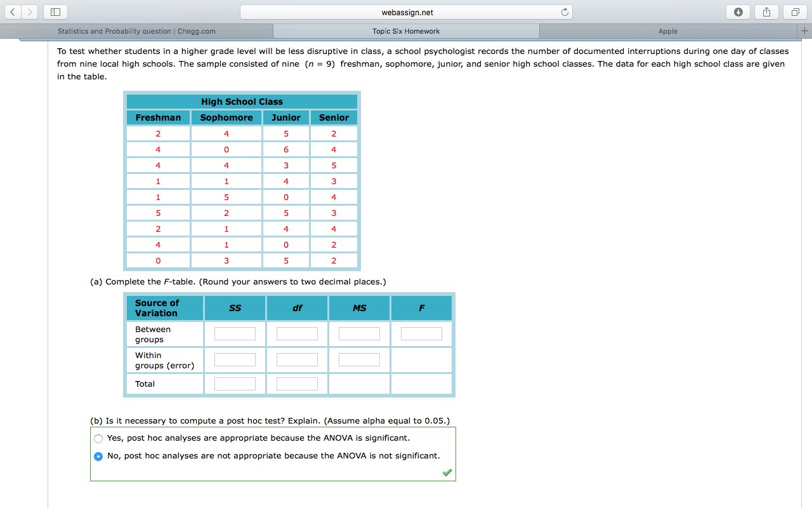
Task: Click the High School Class table title
Action: pyautogui.click(x=242, y=102)
